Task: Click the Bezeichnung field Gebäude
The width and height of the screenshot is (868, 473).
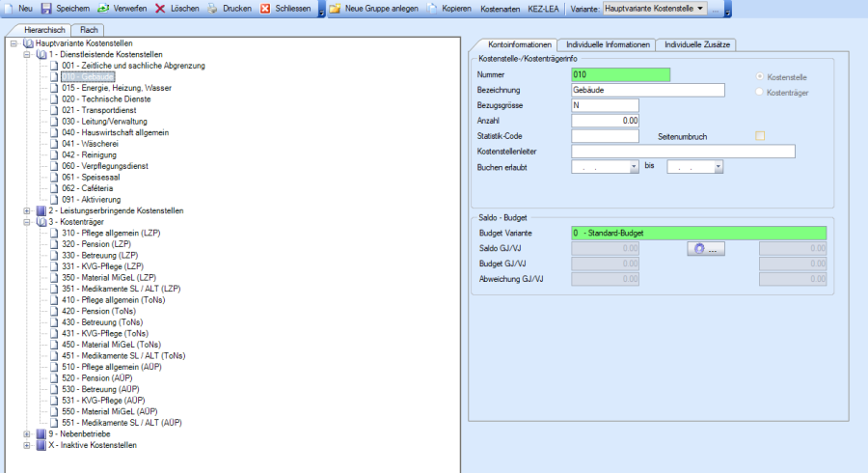Action: coord(648,90)
